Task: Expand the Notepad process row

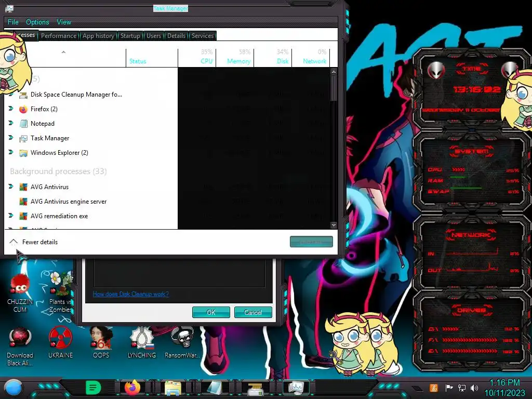Action: click(10, 123)
